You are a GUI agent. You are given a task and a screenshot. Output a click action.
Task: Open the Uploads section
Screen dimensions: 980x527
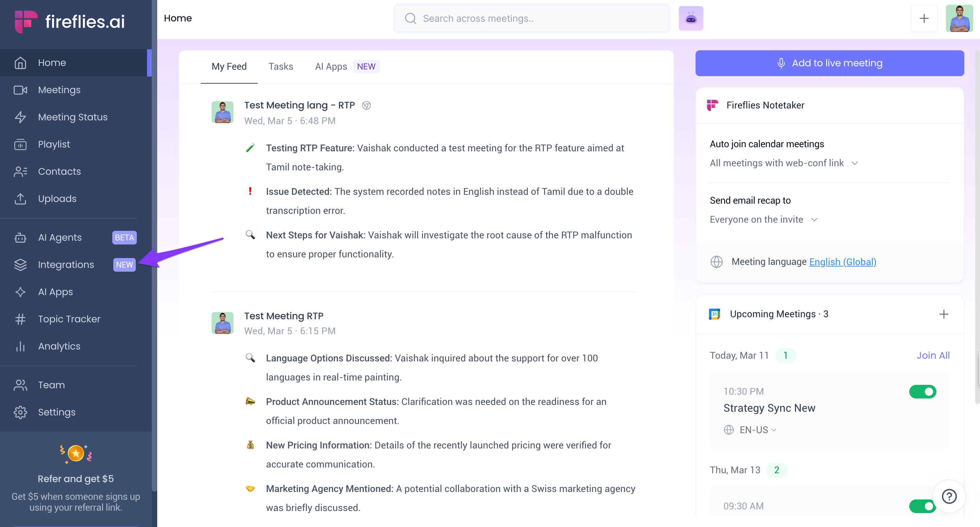point(57,199)
